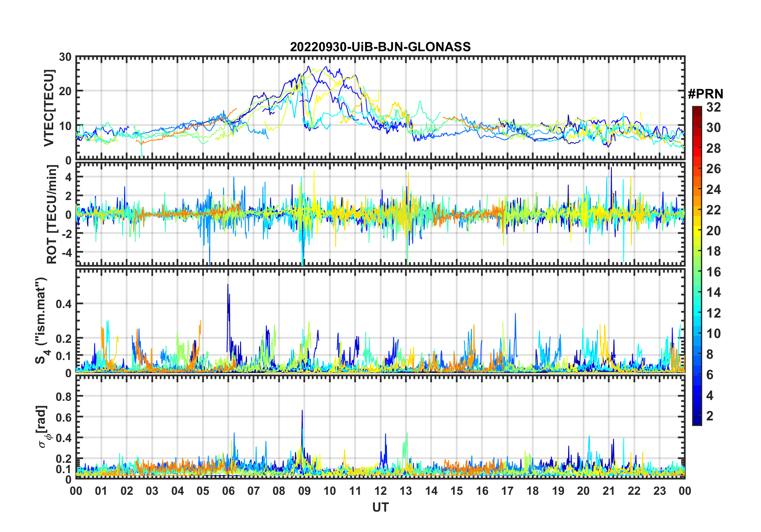Click the 0.8 tick label on the sigma-phi axis
Screen dimensions: 761x532
(64, 396)
